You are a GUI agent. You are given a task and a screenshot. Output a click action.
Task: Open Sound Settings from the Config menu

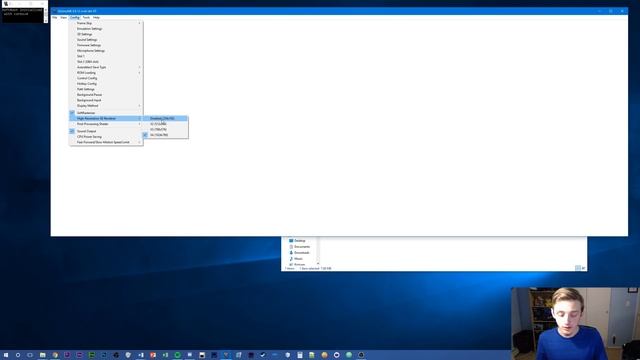click(106, 40)
